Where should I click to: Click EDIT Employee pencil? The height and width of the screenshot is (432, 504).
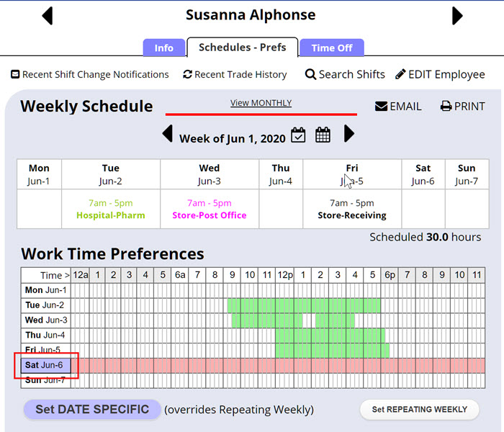point(400,74)
